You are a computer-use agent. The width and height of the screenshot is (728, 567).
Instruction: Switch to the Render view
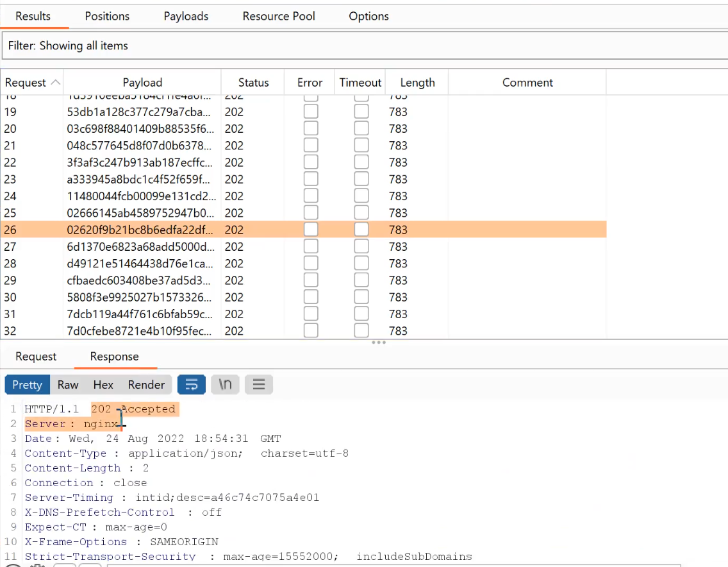pyautogui.click(x=146, y=385)
